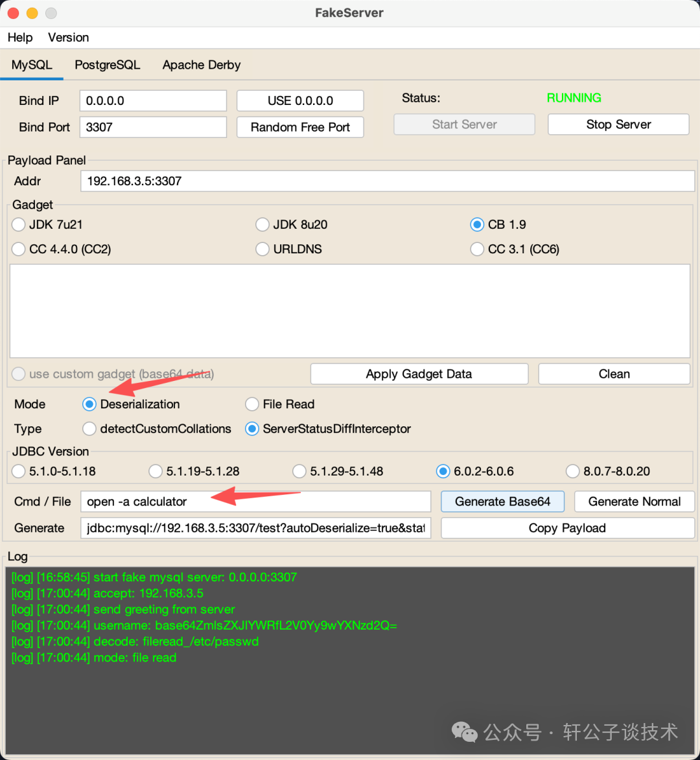Screen dimensions: 700x760
Task: Select the URLDNS gadget
Action: point(289,249)
